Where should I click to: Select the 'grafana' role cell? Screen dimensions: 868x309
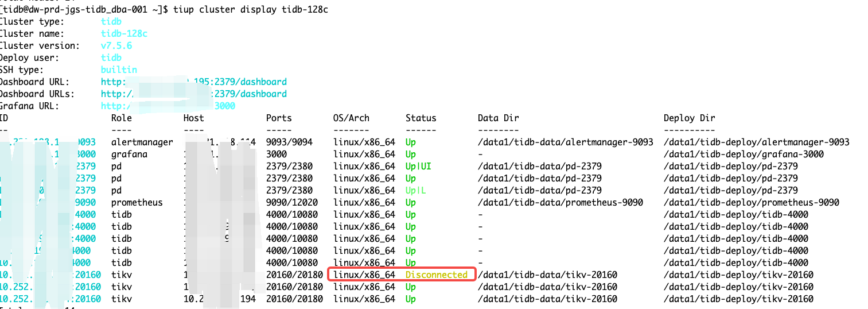(129, 154)
